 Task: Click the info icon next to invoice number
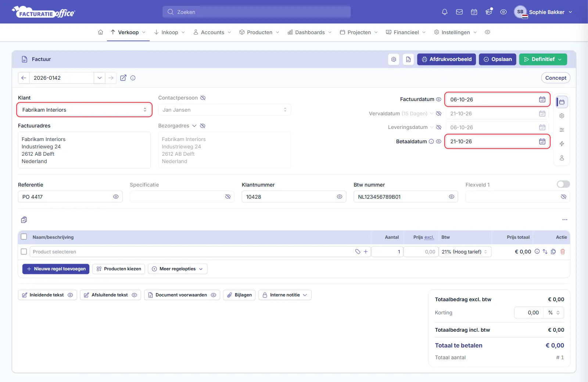(133, 78)
